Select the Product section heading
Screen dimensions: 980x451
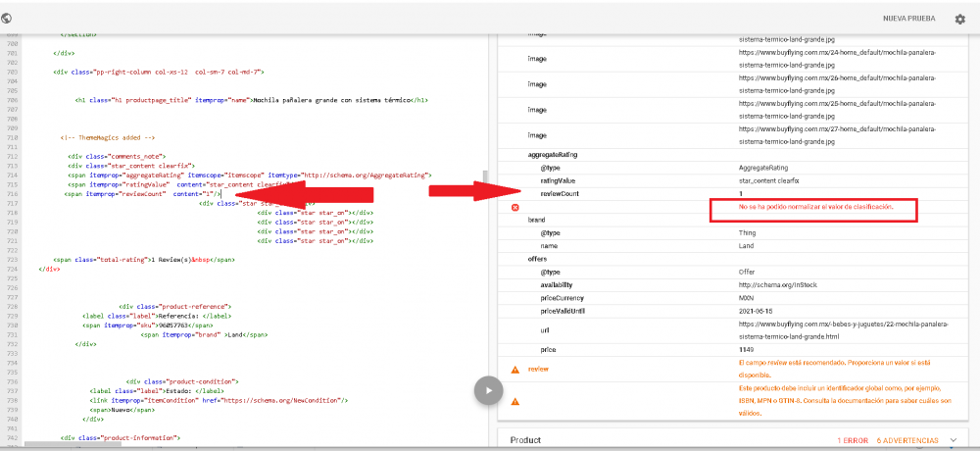525,440
